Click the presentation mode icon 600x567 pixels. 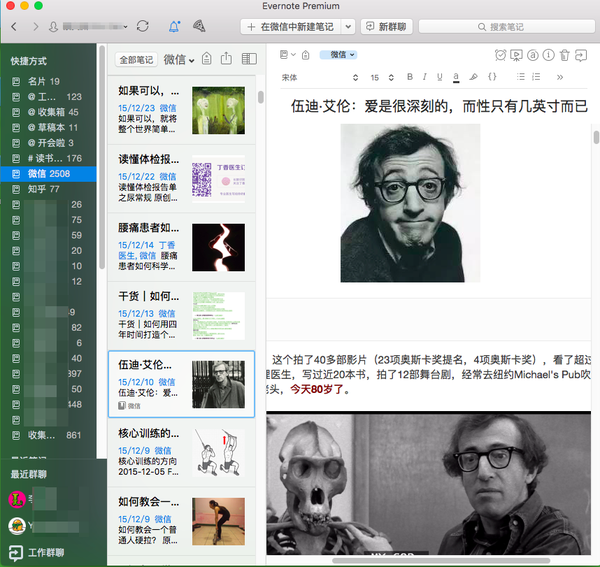pos(516,55)
